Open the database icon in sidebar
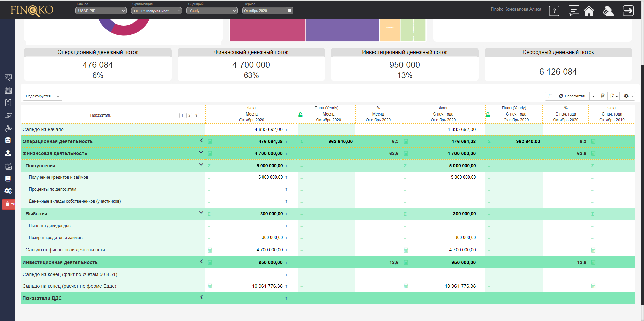 [x=8, y=140]
